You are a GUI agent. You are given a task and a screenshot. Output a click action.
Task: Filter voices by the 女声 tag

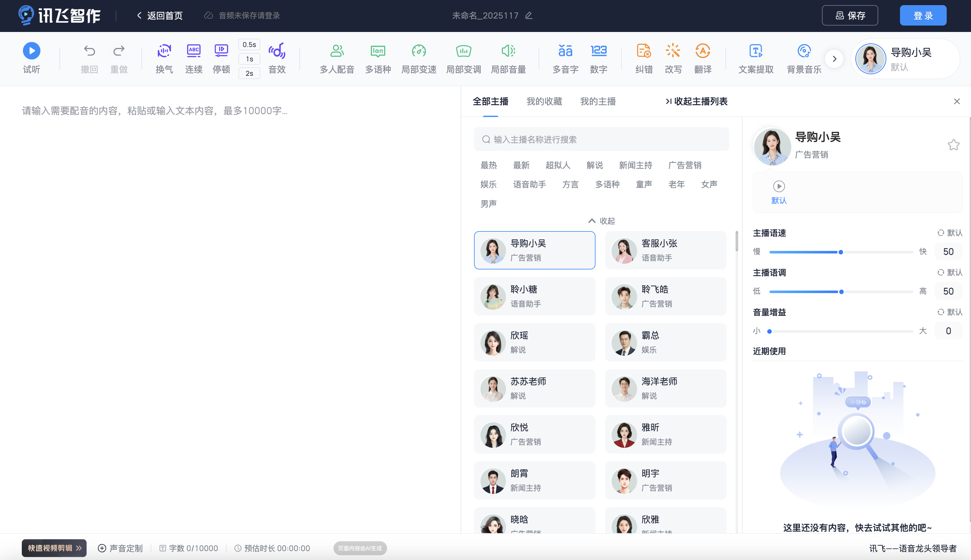coord(709,185)
